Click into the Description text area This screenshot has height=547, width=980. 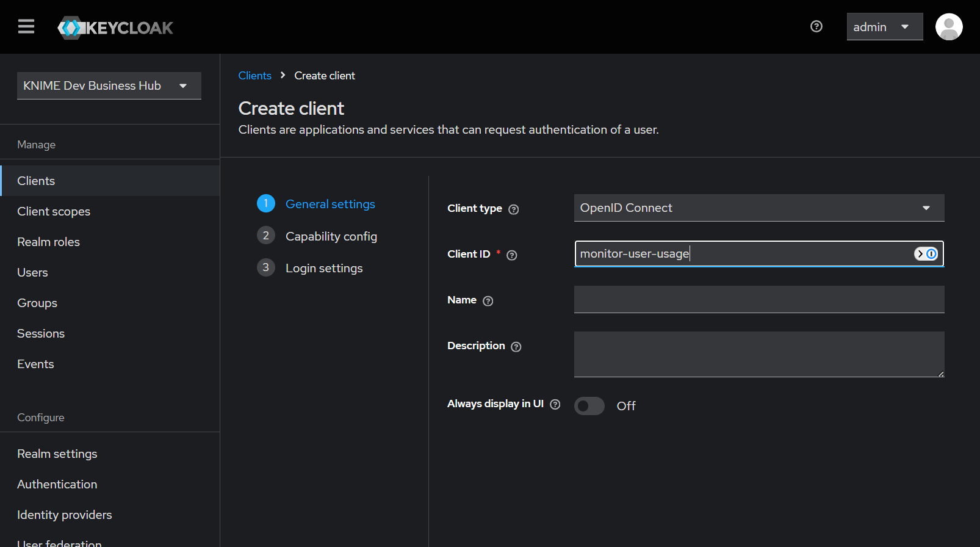coord(758,354)
